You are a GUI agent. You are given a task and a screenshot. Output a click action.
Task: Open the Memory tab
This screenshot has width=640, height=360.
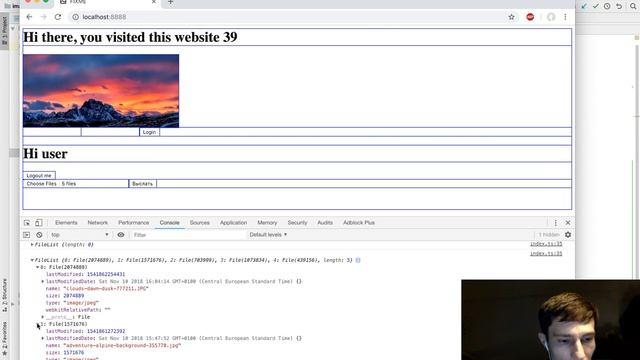click(x=267, y=223)
